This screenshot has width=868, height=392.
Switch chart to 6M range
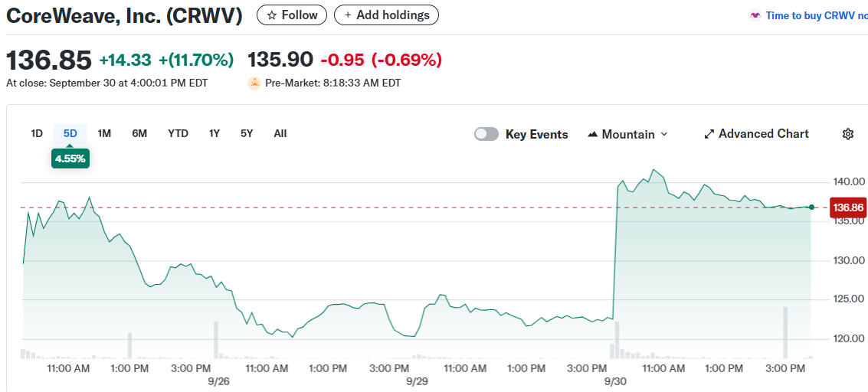click(139, 133)
